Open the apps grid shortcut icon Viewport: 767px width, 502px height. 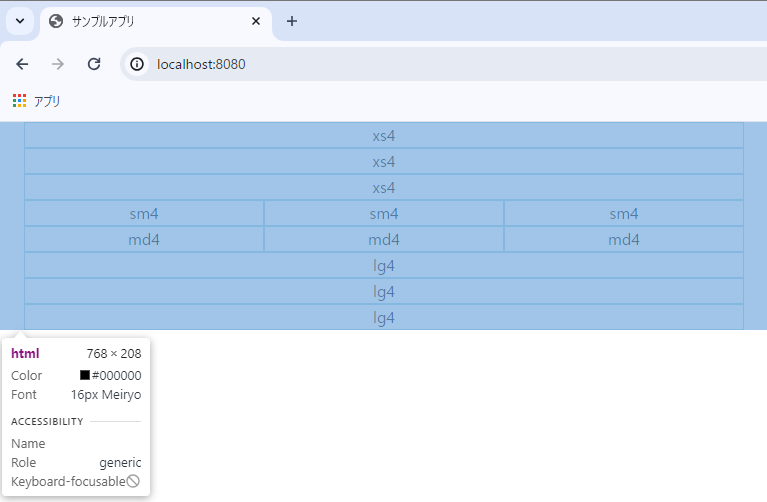point(20,101)
